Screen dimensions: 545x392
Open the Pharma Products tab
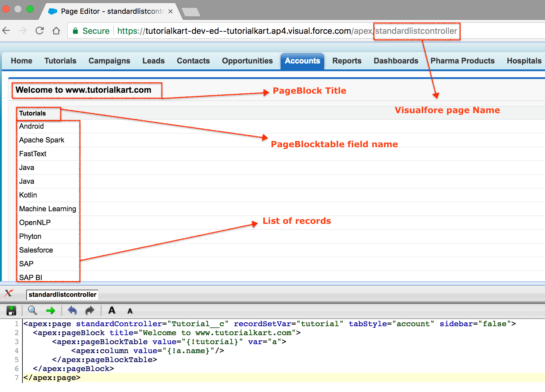(x=462, y=61)
